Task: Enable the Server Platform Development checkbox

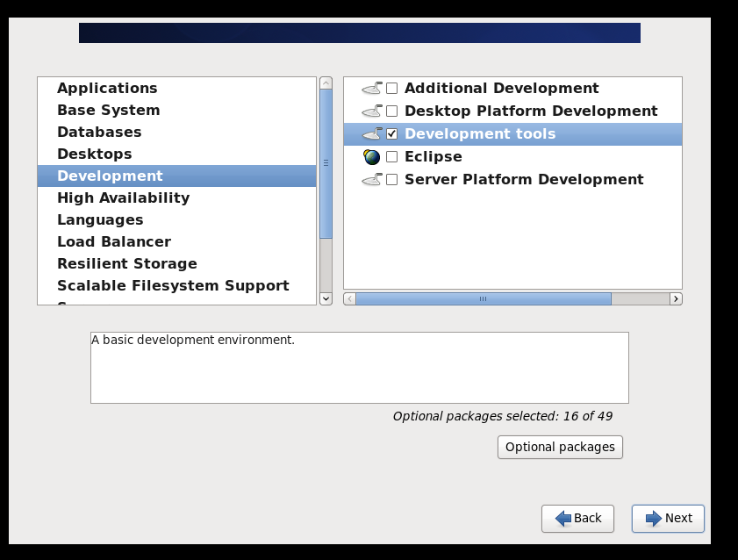Action: coord(392,180)
